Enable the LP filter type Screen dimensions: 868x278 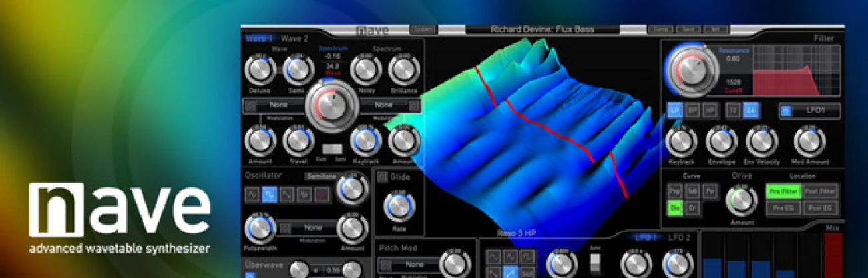click(x=676, y=111)
